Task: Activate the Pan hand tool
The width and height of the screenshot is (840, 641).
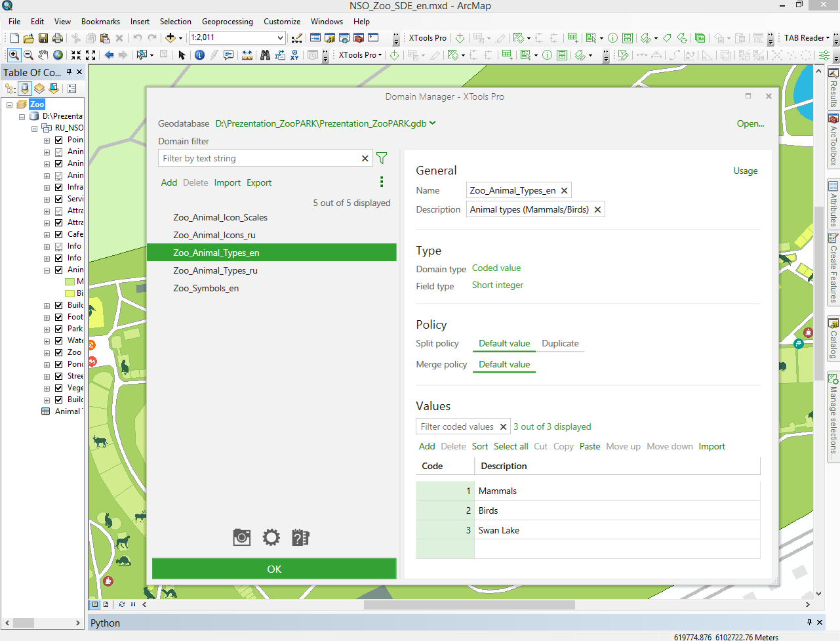Action: tap(43, 55)
